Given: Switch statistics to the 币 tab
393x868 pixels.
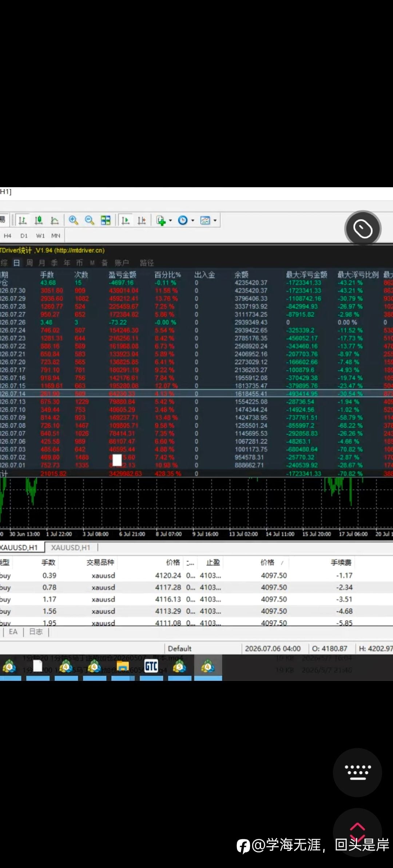Looking at the screenshot, I should (79, 263).
